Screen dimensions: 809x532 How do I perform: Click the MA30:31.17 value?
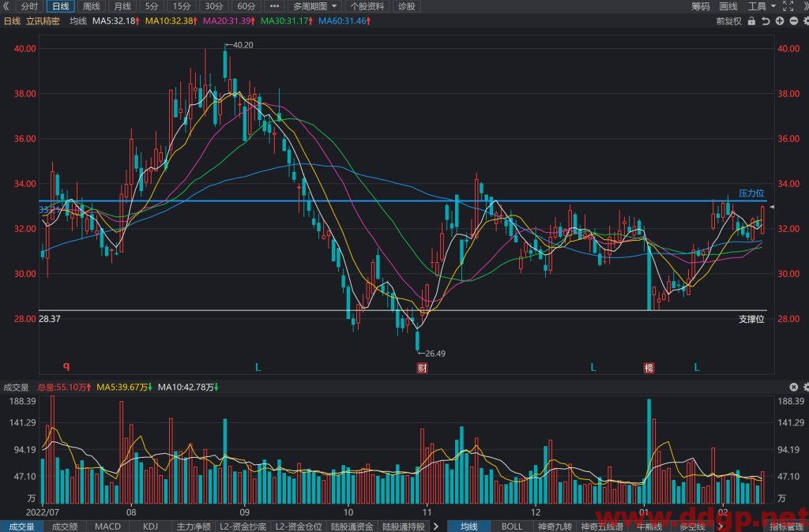[288, 21]
